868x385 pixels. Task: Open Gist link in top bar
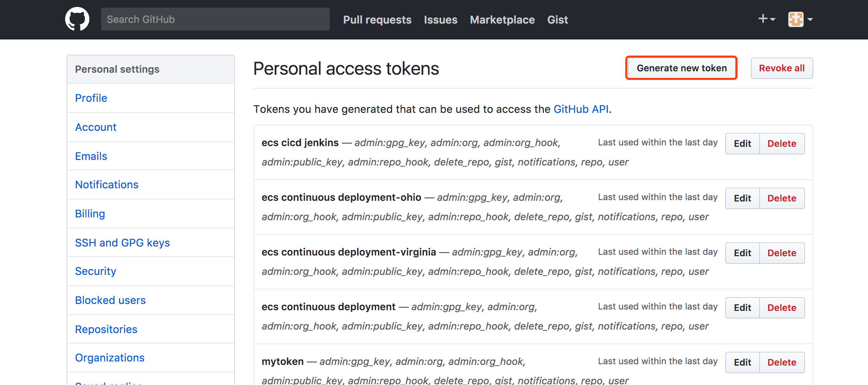tap(557, 20)
